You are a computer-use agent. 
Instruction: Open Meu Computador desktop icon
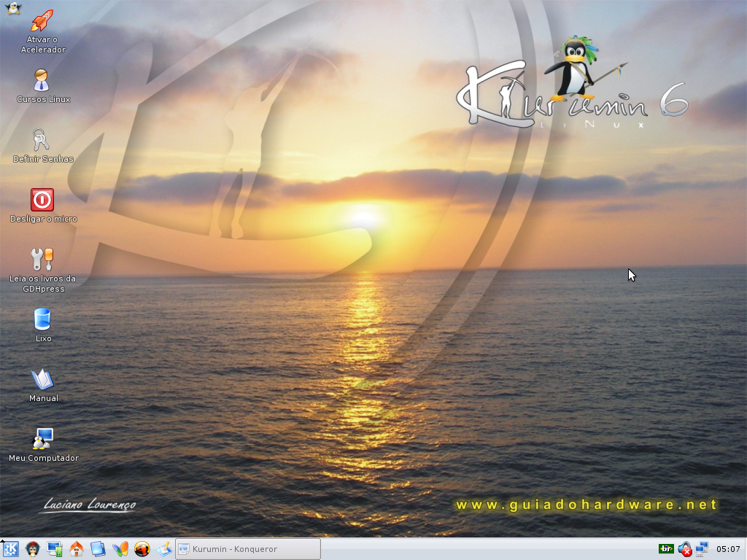(42, 438)
